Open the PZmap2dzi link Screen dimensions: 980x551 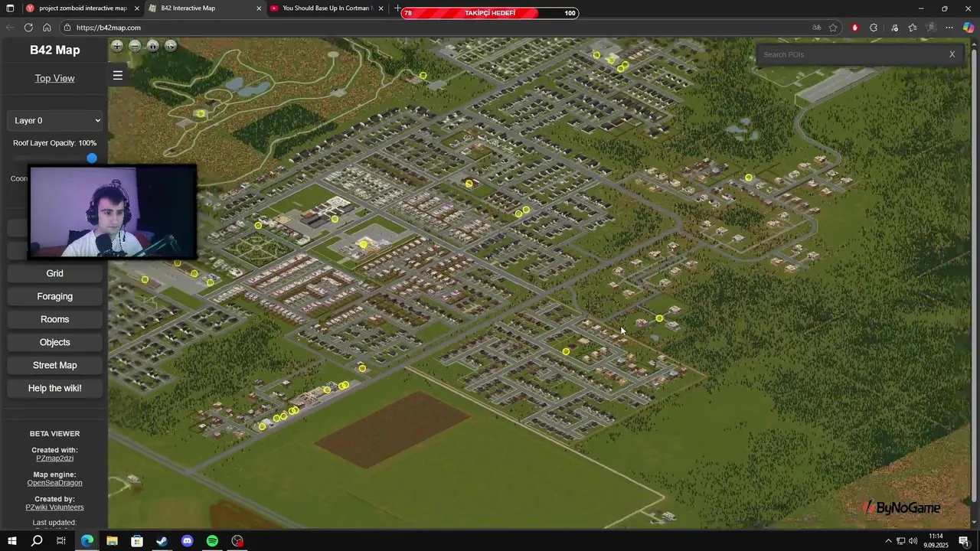pyautogui.click(x=54, y=458)
